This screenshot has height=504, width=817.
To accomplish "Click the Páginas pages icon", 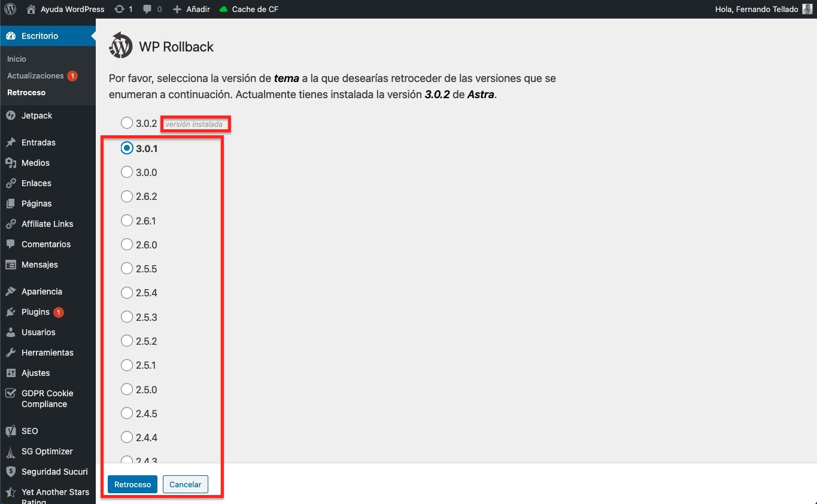I will (11, 204).
